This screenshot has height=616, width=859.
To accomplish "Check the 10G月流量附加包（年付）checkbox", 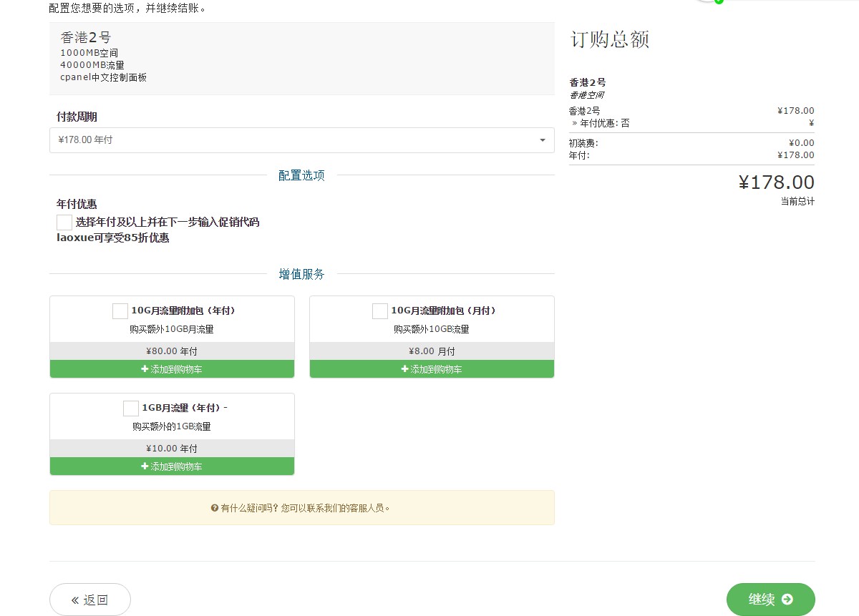I will point(120,311).
